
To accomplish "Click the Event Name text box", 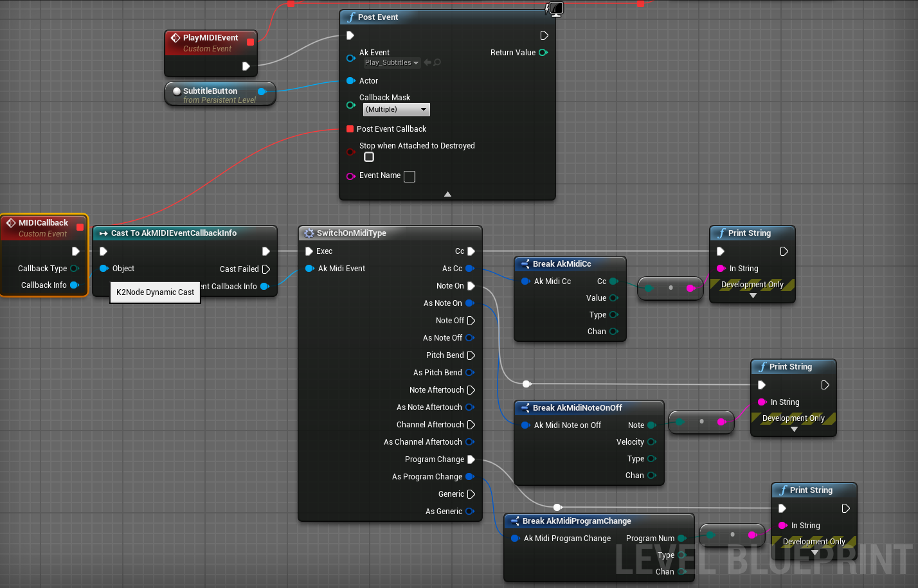I will point(410,177).
